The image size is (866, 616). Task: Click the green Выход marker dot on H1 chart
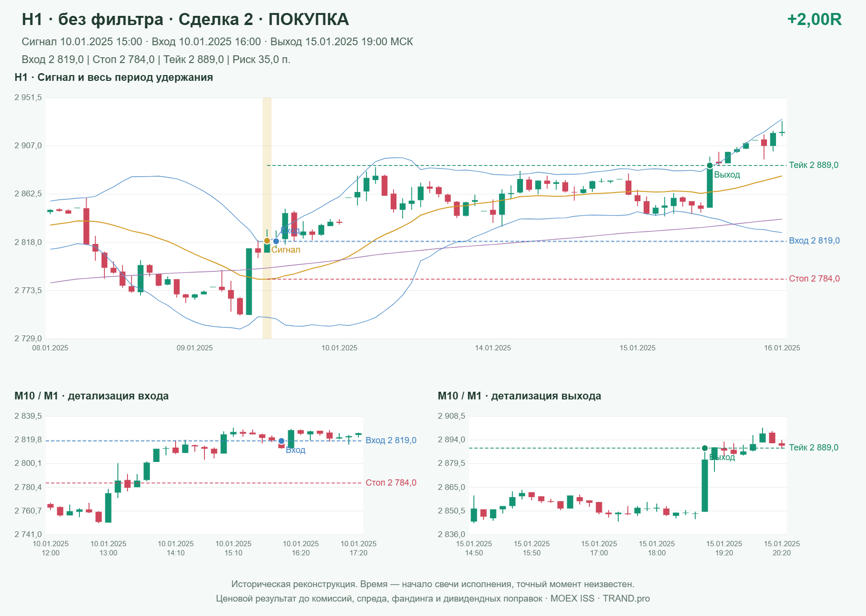[x=710, y=166]
